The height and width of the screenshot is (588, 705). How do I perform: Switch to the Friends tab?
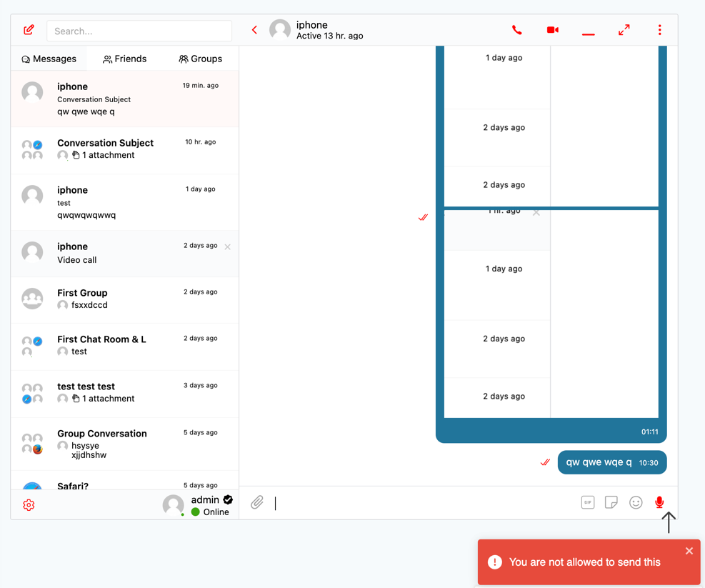click(x=125, y=59)
